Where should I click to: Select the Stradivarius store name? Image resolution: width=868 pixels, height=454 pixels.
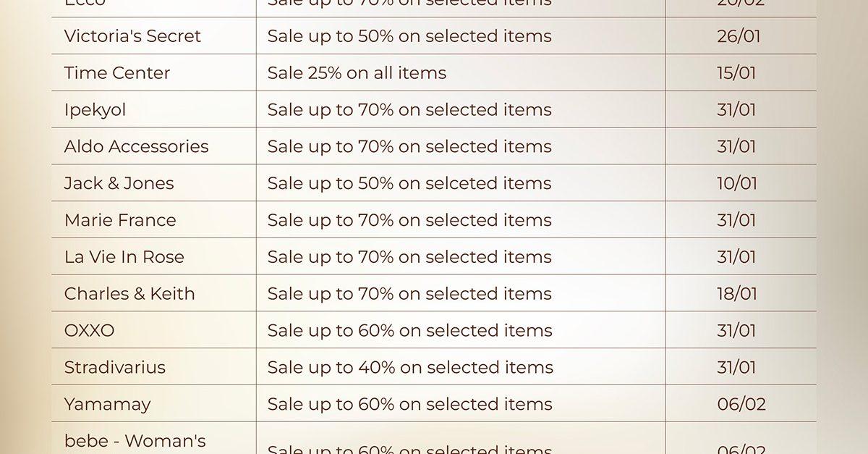114,367
